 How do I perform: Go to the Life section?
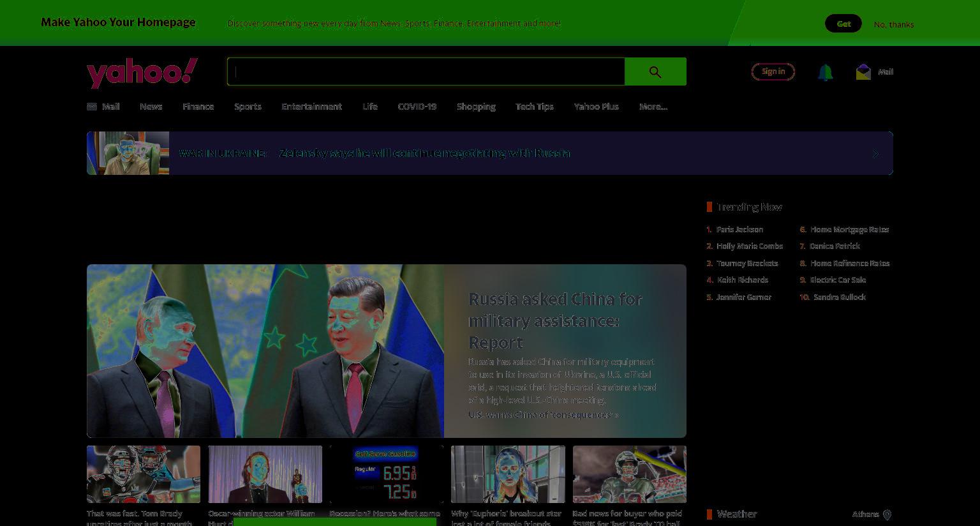click(x=370, y=107)
